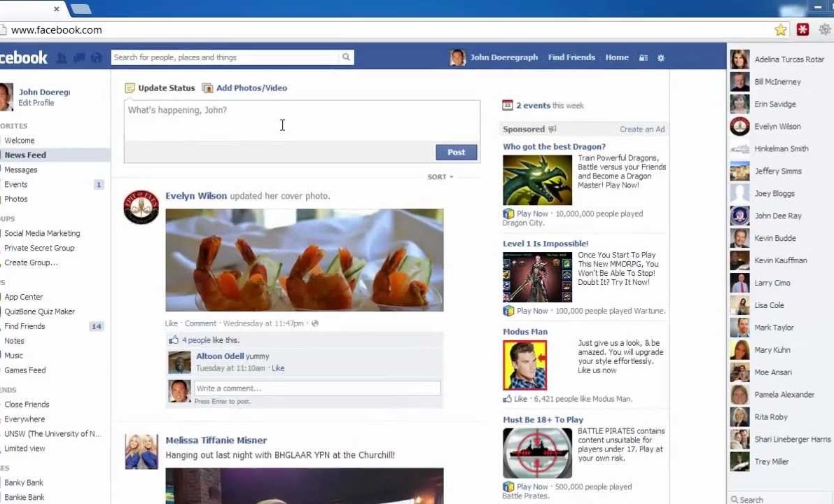
Task: Click Evelyn Wilson's profile picture in feed
Action: [141, 207]
